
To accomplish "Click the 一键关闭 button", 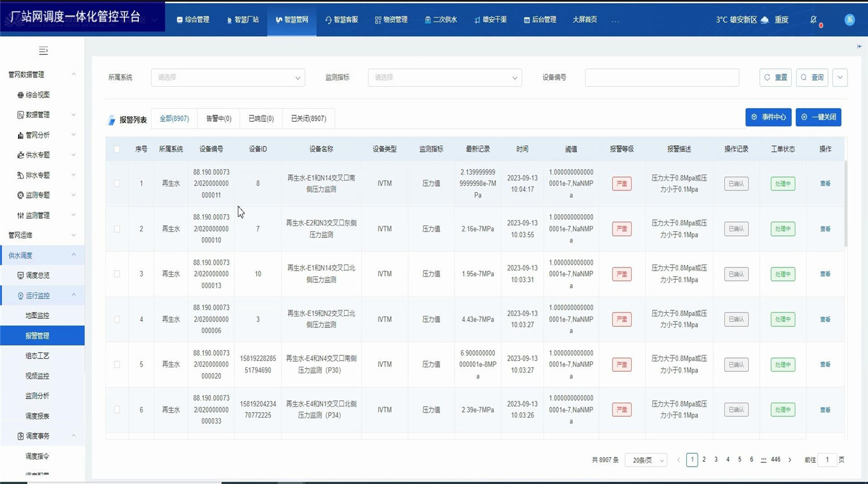I will coord(818,117).
